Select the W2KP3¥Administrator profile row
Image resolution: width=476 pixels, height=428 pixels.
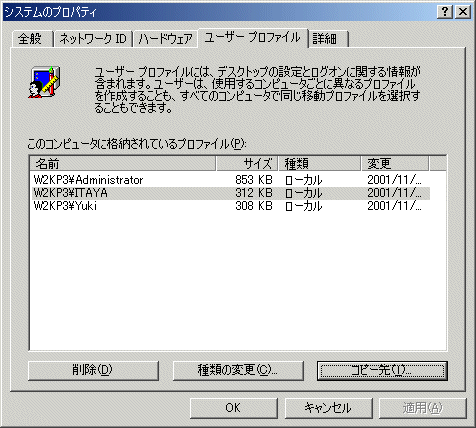coord(230,180)
